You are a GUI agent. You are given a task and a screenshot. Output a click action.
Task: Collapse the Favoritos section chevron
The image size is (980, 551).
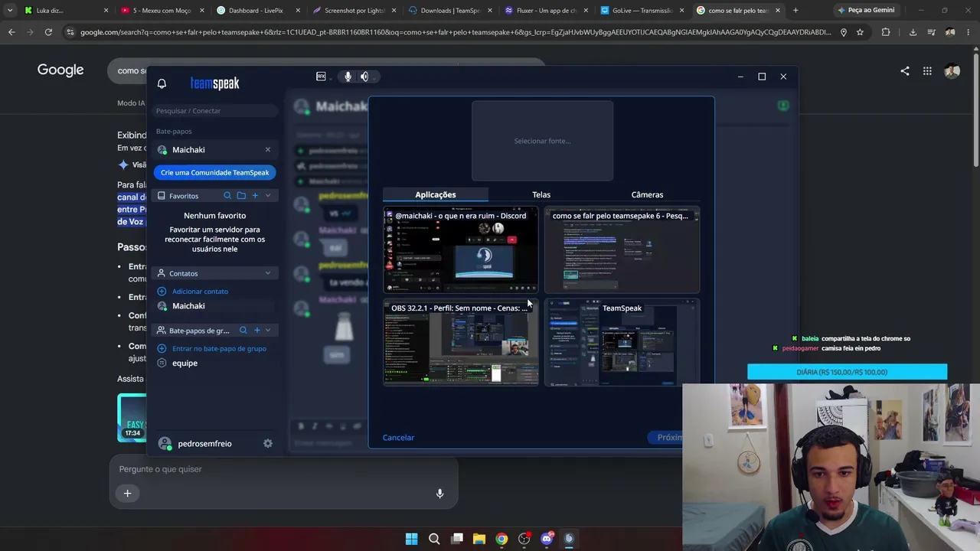(x=268, y=196)
